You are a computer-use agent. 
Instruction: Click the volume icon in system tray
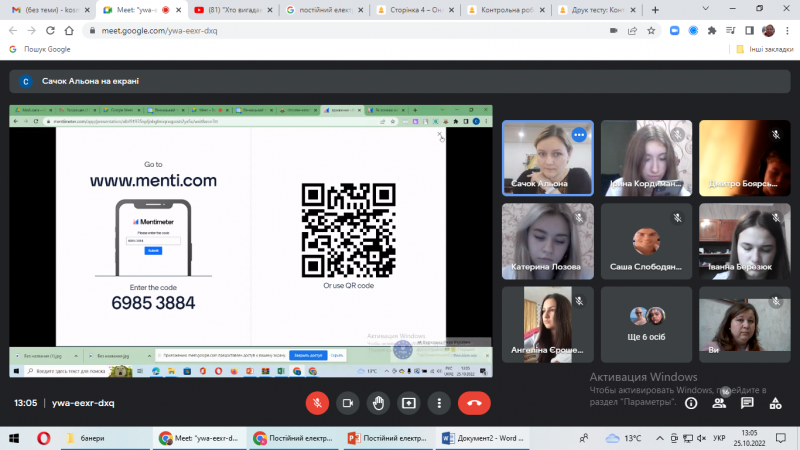702,438
